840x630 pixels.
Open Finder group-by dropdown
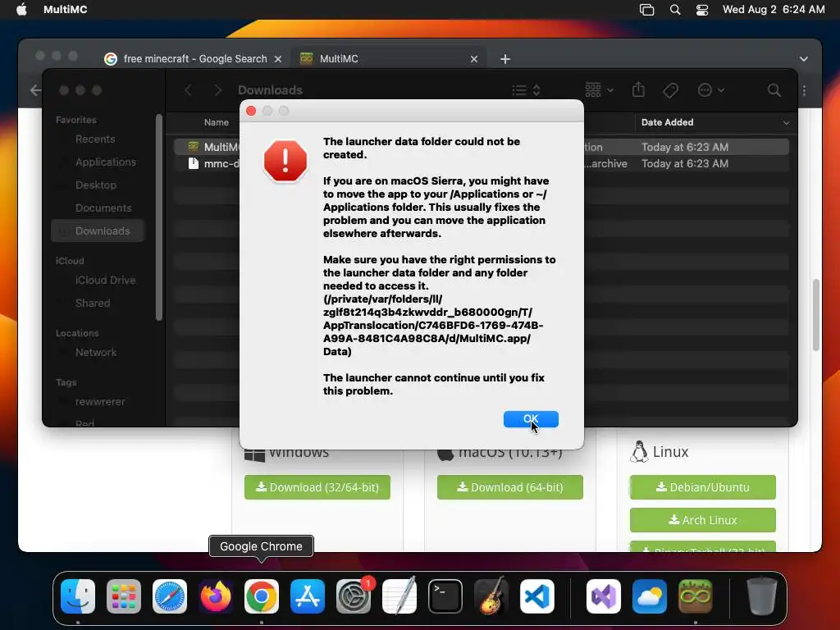(x=599, y=90)
